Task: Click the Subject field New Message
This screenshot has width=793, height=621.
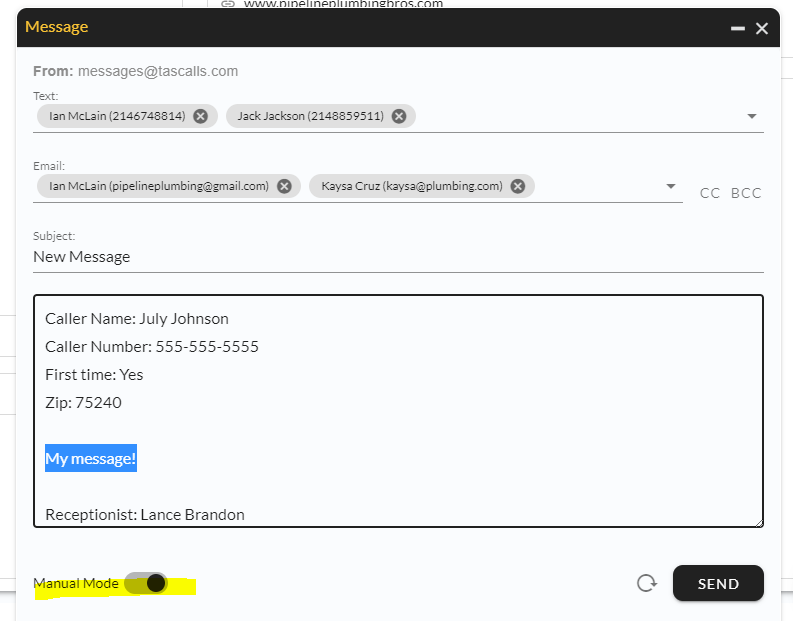Action: 398,257
